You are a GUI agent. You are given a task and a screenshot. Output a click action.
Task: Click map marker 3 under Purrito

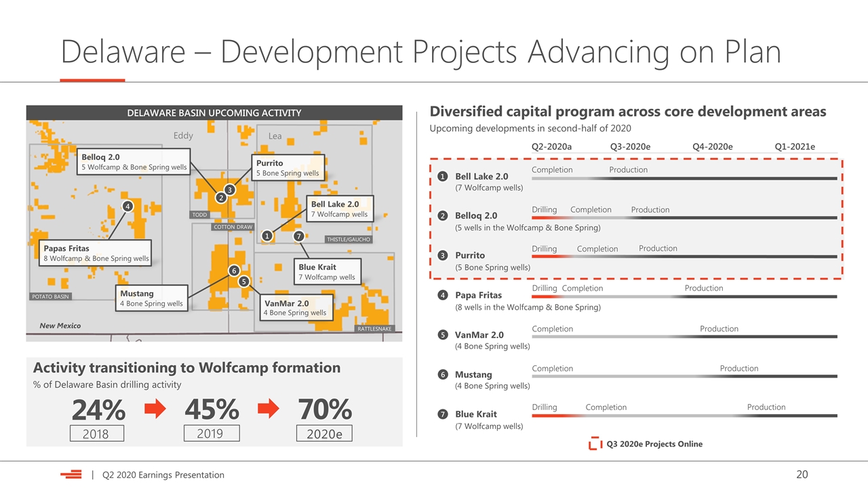230,190
